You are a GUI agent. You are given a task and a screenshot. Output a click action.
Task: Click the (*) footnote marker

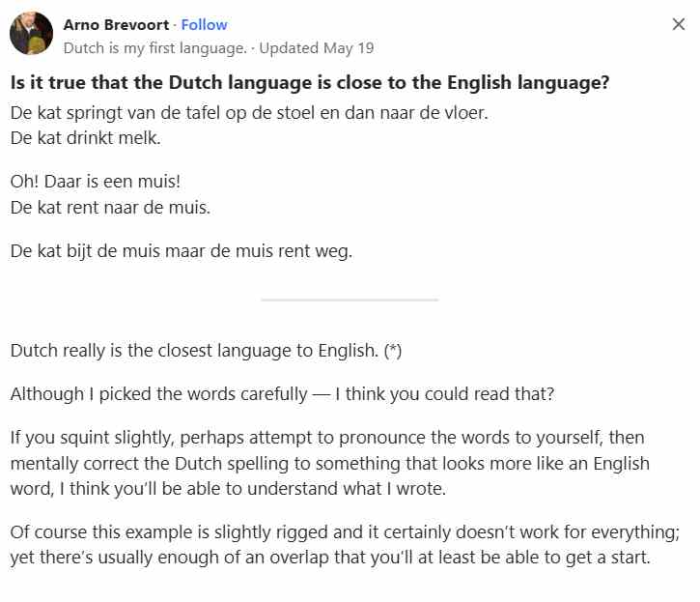click(x=393, y=351)
